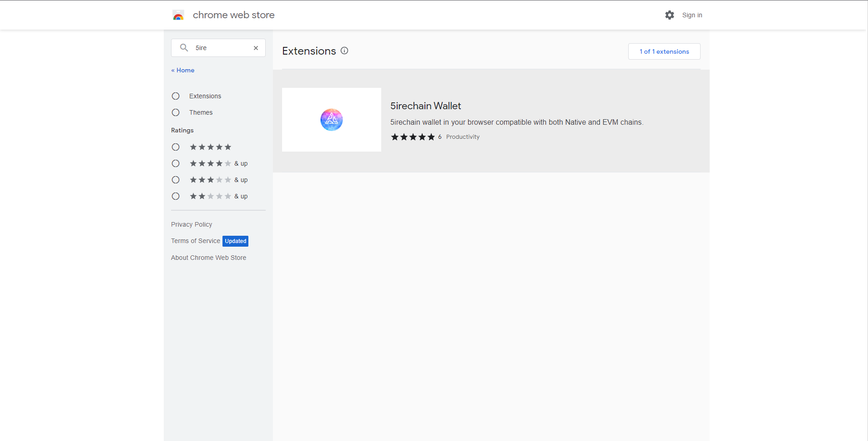
Task: Choose the five-star rating filter
Action: 176,147
